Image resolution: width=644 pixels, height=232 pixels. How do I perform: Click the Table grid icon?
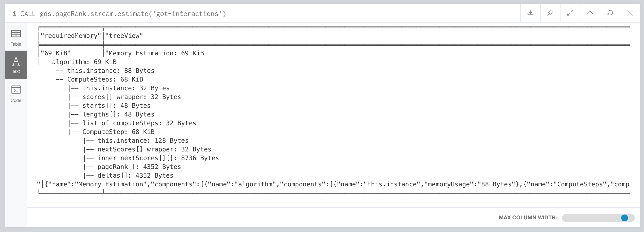click(x=16, y=33)
